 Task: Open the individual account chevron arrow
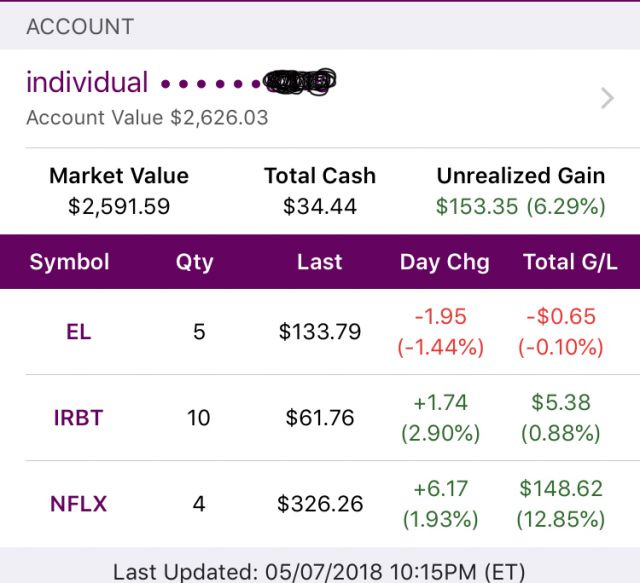click(607, 98)
